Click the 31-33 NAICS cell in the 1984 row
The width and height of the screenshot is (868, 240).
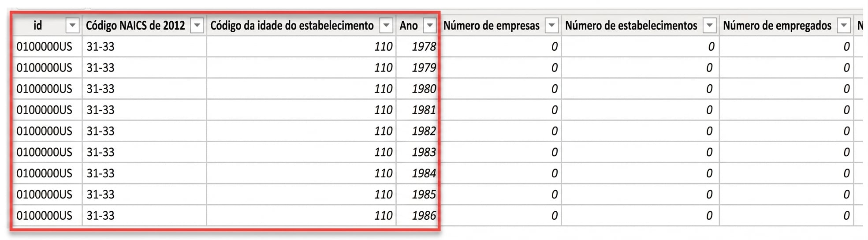pyautogui.click(x=144, y=173)
